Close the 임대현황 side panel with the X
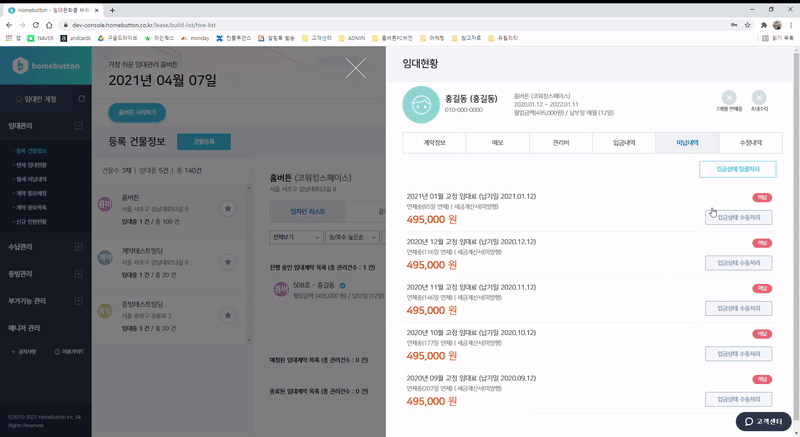The width and height of the screenshot is (800, 437). pos(356,68)
